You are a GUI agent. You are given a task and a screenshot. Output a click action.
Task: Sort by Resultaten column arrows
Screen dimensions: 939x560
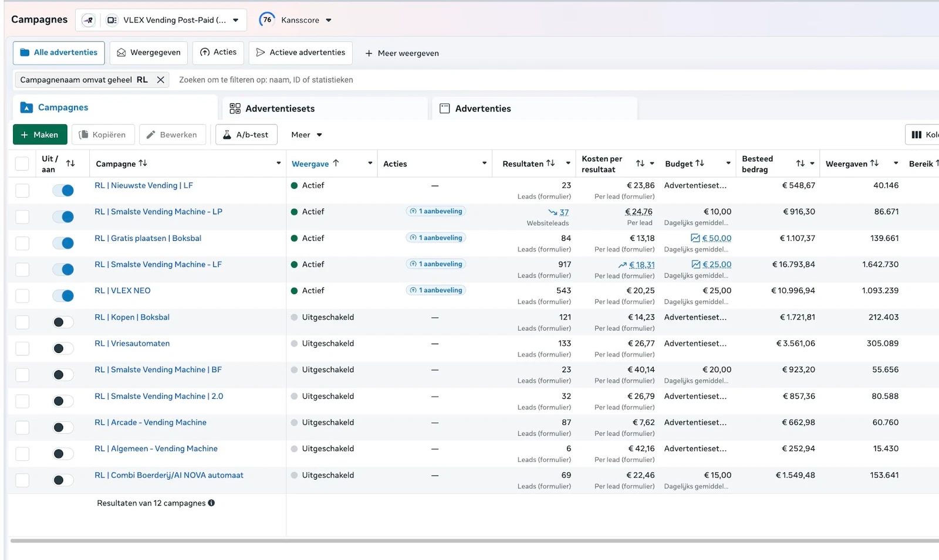550,163
